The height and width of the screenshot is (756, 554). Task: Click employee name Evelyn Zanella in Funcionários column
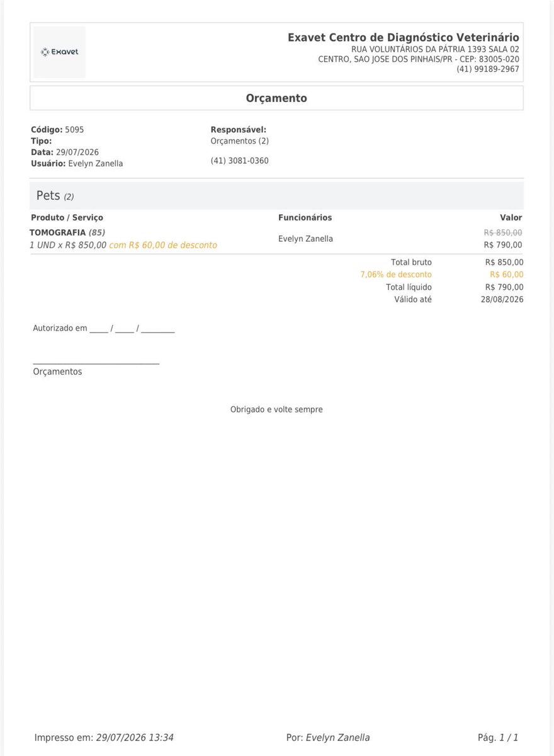pyautogui.click(x=306, y=239)
